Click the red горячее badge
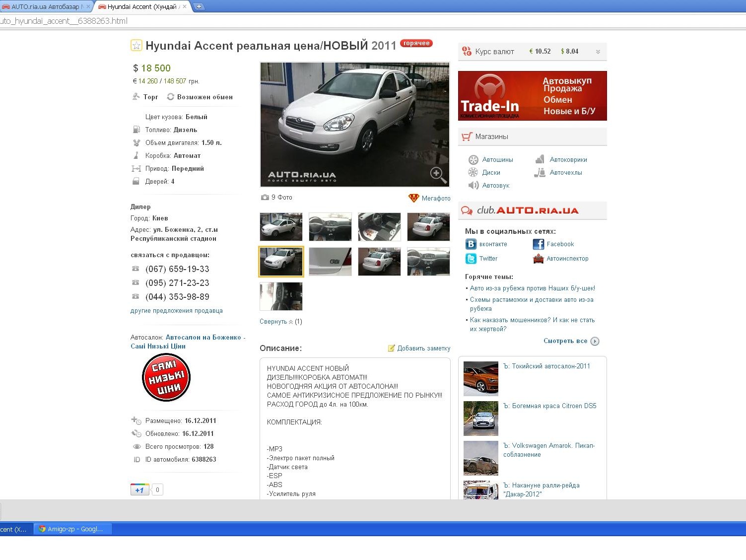Viewport: 746px width, 560px height. pos(416,43)
